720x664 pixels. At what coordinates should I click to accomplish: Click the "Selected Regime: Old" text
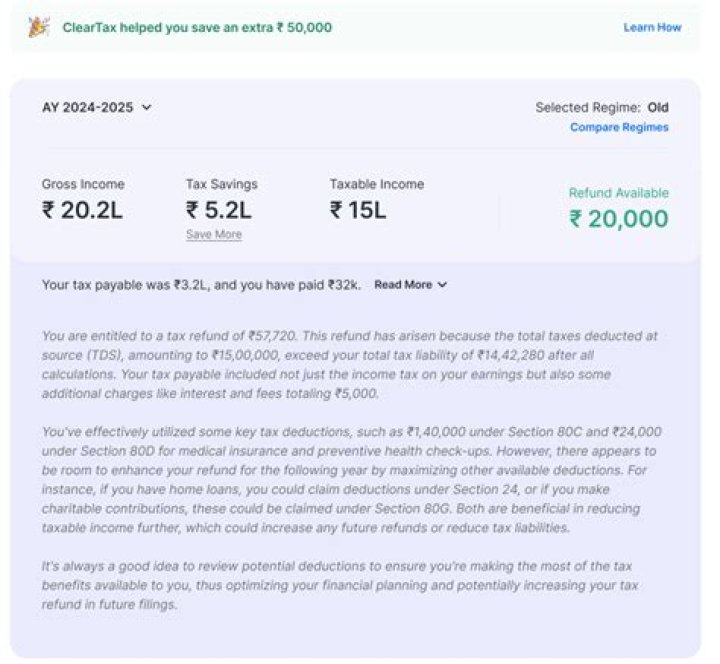tap(602, 107)
